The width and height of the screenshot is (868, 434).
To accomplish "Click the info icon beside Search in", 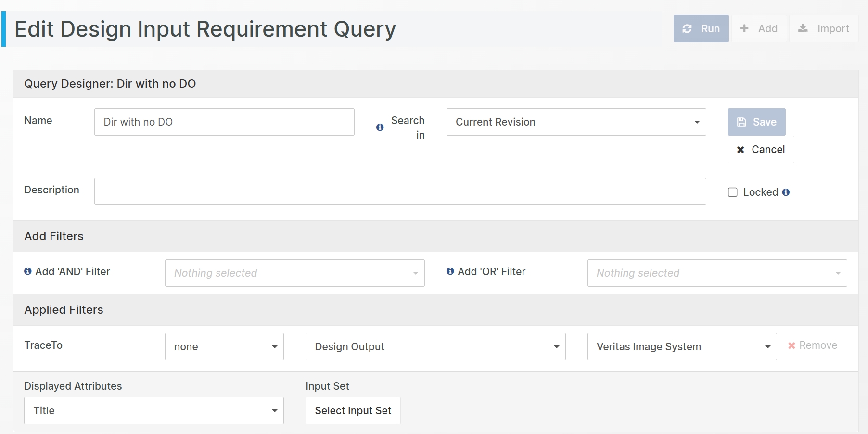I will coord(380,128).
